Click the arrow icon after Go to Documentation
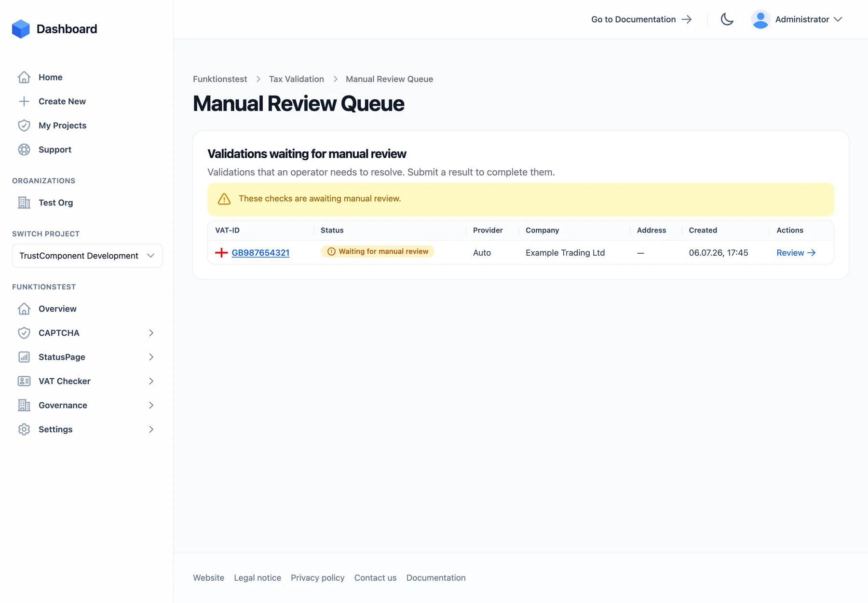This screenshot has width=868, height=603. click(687, 19)
